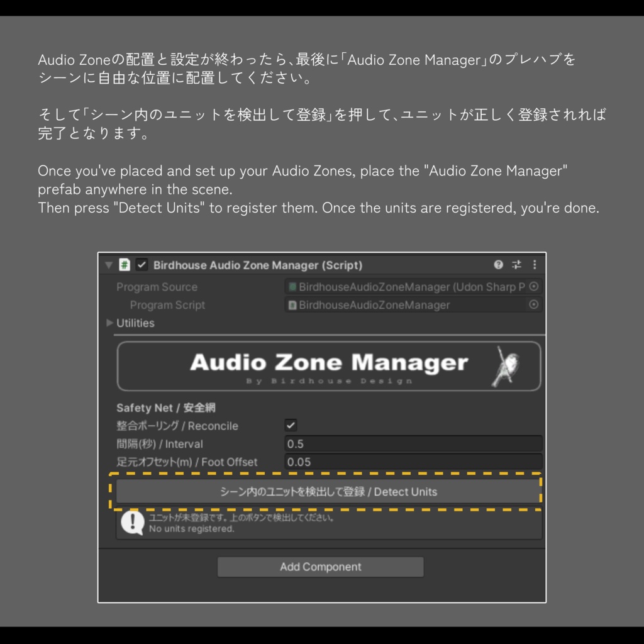Click the "Birdhouse Audio Zone Manager (Script)" title
The image size is (644, 644).
[258, 265]
